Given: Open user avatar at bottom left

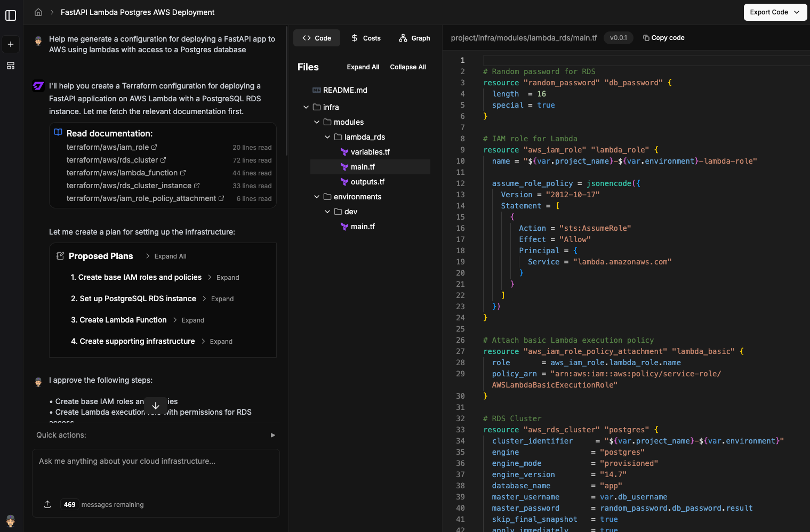Looking at the screenshot, I should click(11, 520).
